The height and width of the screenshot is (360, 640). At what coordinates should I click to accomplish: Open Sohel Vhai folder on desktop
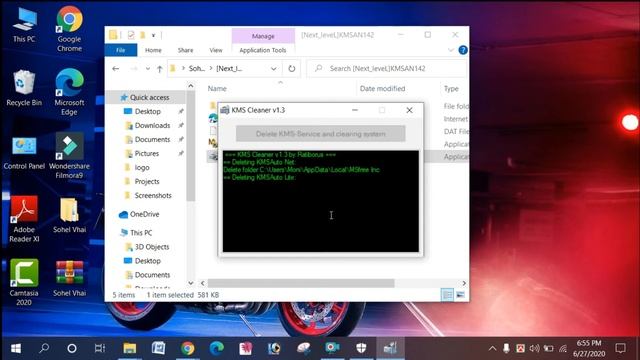coord(69,215)
